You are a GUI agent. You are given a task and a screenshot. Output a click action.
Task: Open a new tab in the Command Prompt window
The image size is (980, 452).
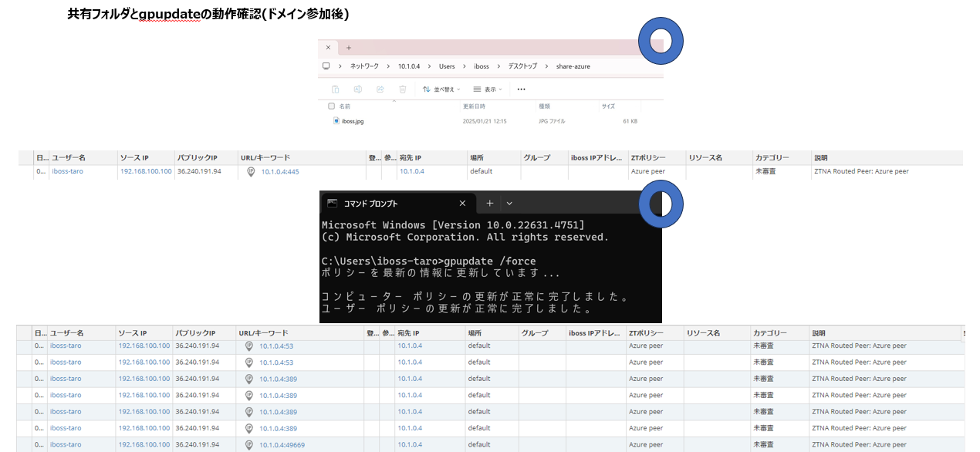pyautogui.click(x=489, y=204)
